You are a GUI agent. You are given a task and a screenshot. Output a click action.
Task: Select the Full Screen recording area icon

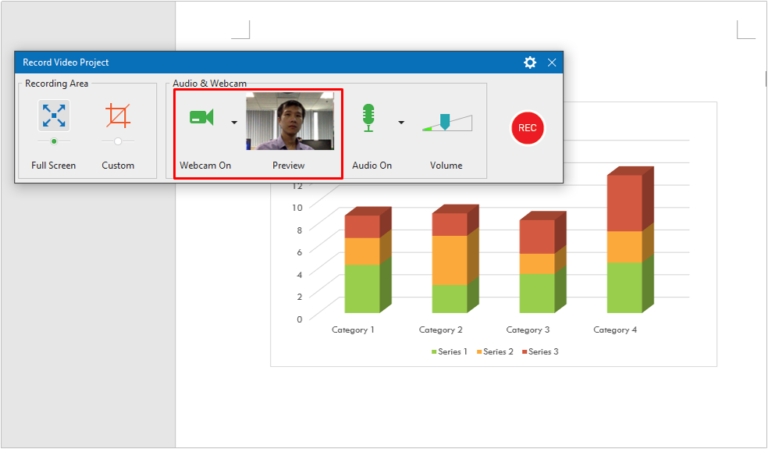54,116
